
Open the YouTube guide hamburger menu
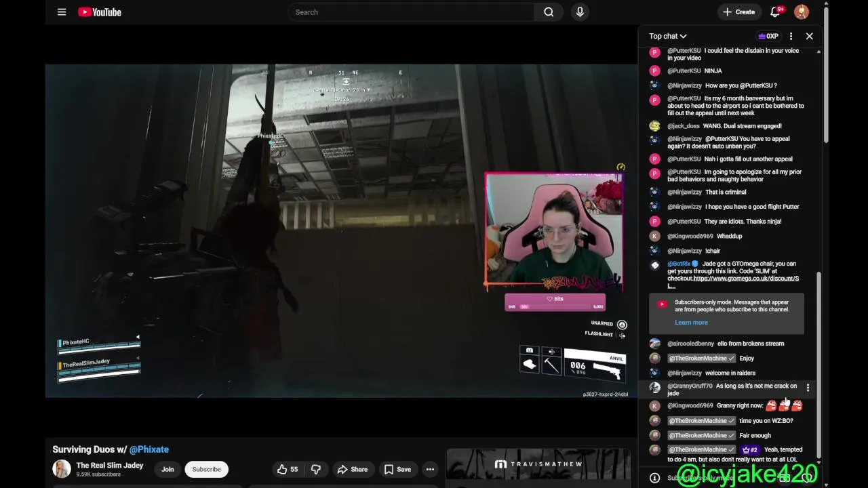click(62, 12)
